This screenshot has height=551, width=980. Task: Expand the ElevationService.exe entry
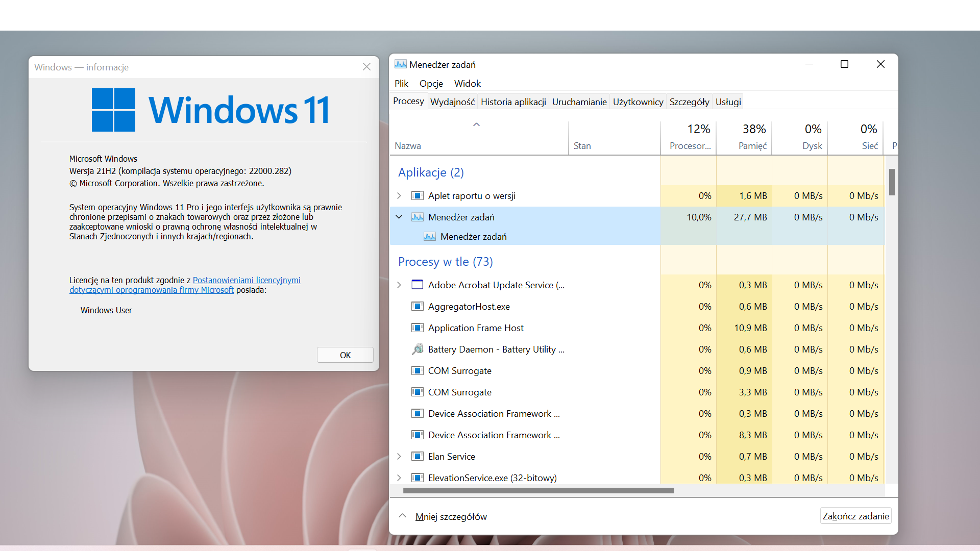pos(399,478)
